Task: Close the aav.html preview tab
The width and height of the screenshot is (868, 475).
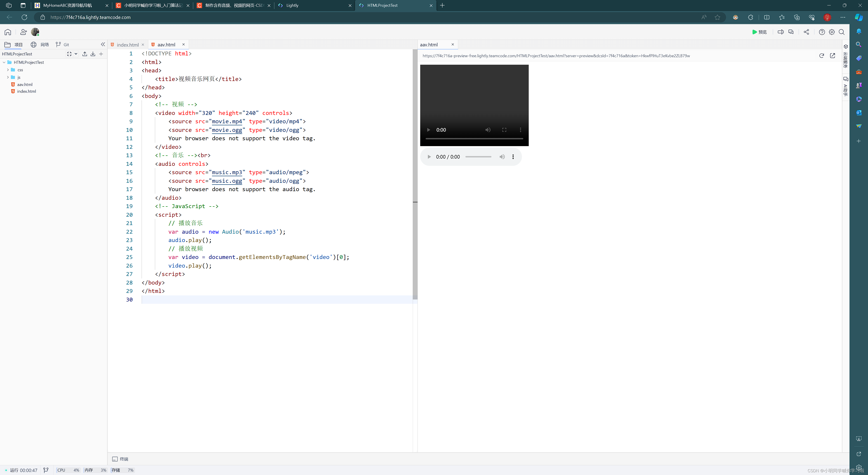Action: 453,45
